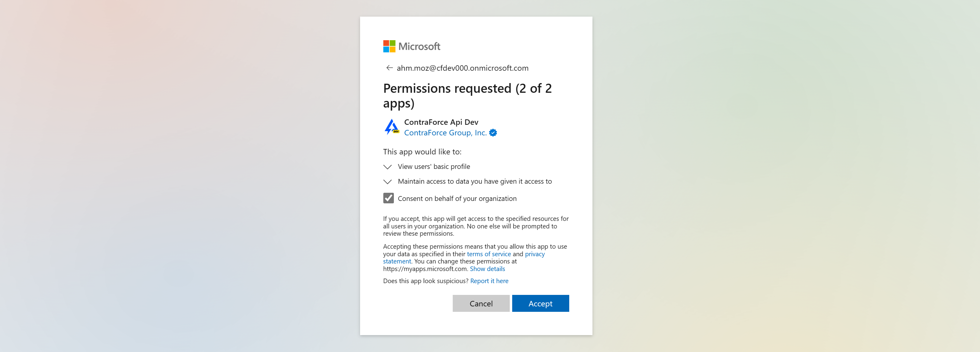Image resolution: width=980 pixels, height=352 pixels.
Task: Expand chevron beside 'View users' basic profile'
Action: [x=387, y=167]
